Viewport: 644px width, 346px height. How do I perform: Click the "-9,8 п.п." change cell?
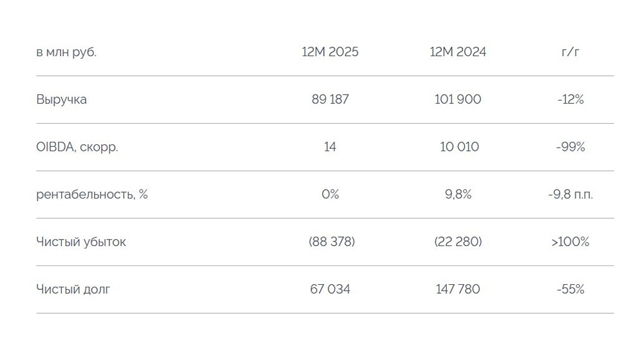pyautogui.click(x=570, y=195)
